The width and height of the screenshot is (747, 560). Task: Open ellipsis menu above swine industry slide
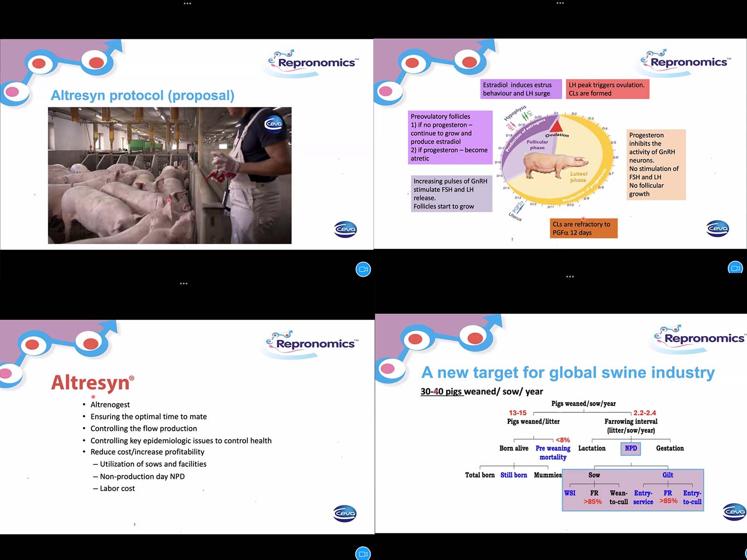[570, 277]
